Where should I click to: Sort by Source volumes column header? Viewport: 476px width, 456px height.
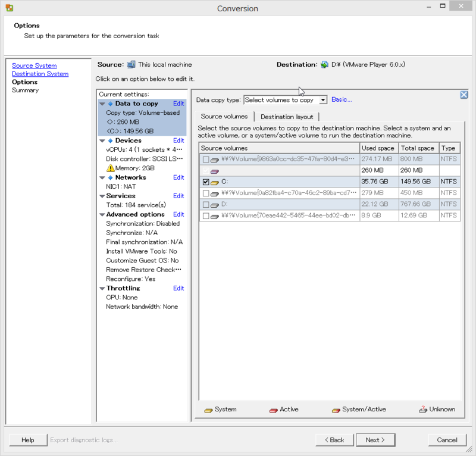pos(279,148)
